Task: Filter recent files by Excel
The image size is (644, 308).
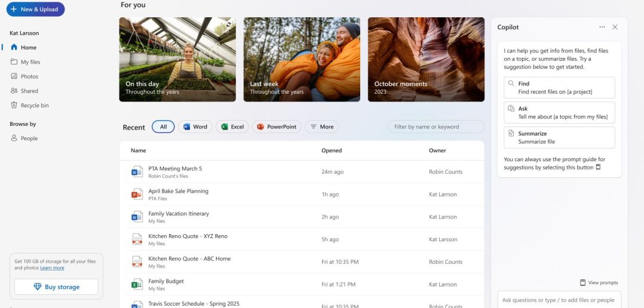Action: pos(232,127)
